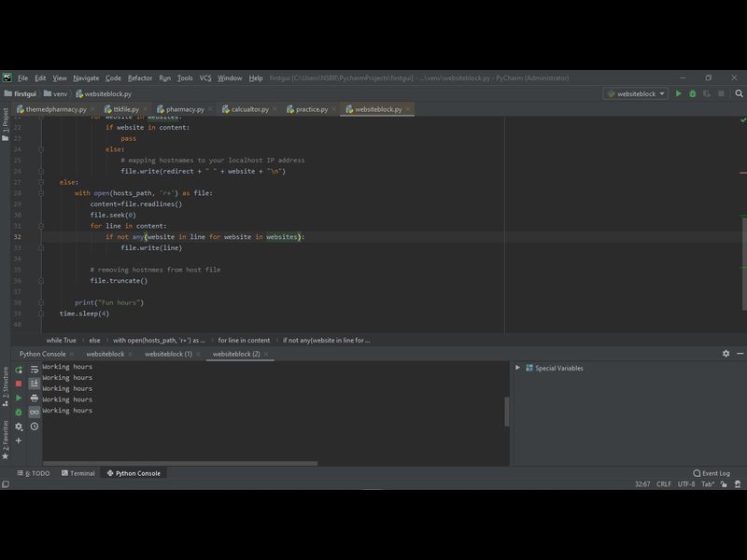
Task: Switch to the themedpharmacy.py editor tab
Action: tap(56, 109)
